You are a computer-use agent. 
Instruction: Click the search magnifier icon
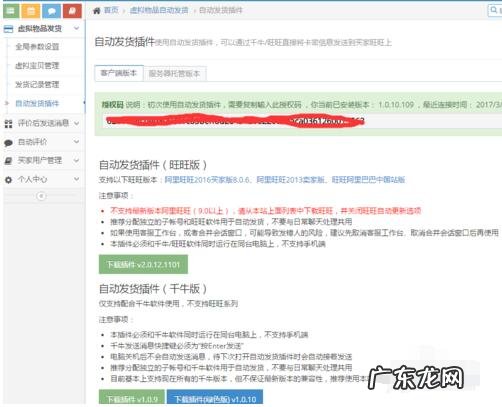tap(493, 10)
